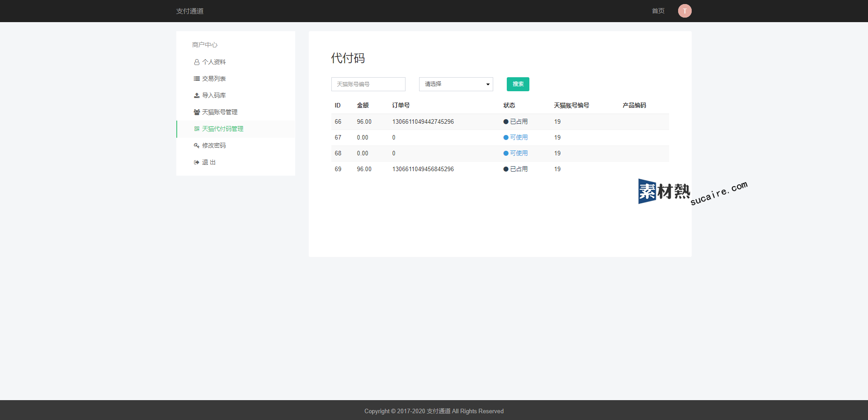Click the green 搜索 button
This screenshot has height=420, width=868.
pos(518,84)
